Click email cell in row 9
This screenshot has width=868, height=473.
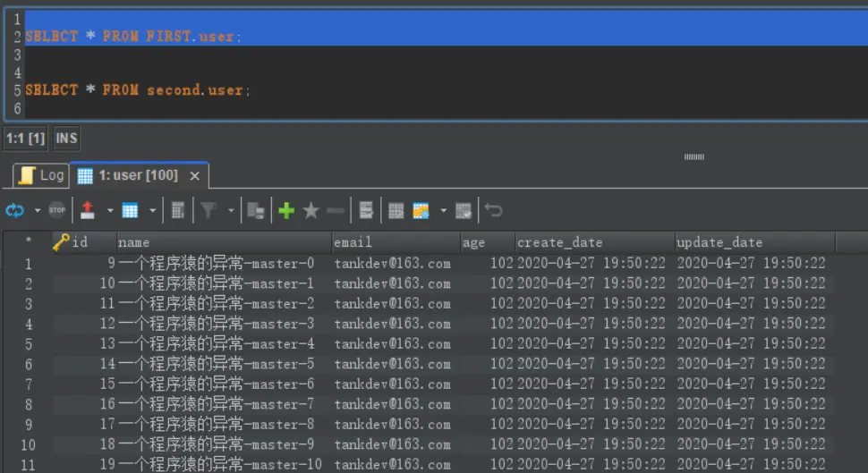tap(396, 425)
